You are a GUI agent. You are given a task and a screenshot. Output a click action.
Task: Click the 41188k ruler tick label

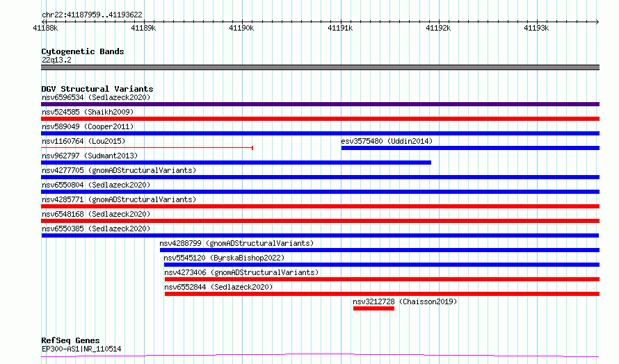click(x=45, y=28)
